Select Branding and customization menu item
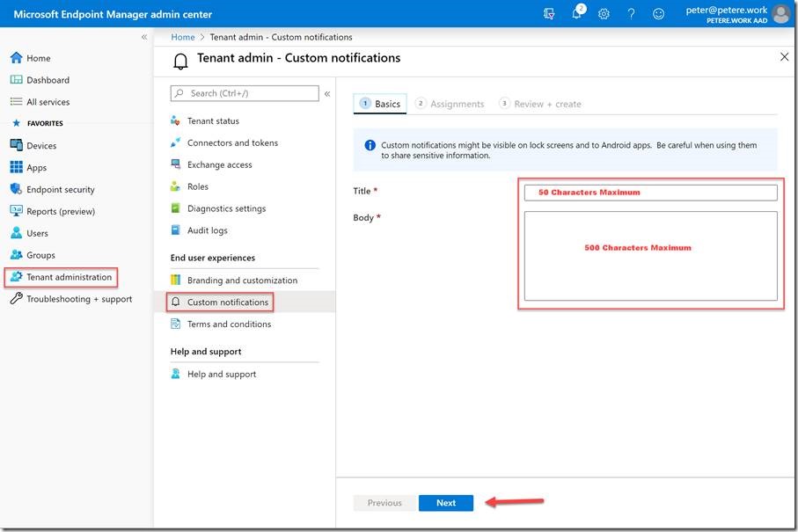The width and height of the screenshot is (798, 532). (242, 281)
